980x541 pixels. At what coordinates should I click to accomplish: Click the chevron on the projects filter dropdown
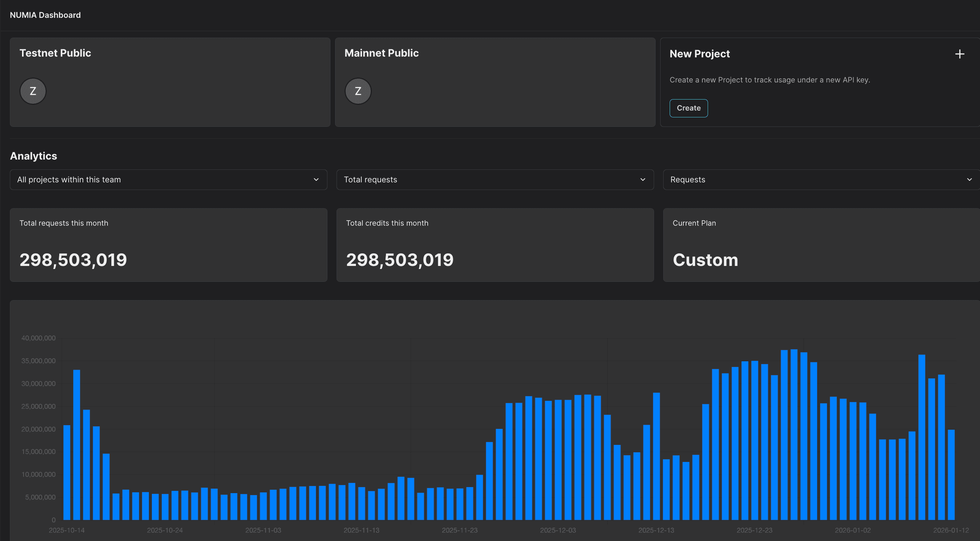316,180
